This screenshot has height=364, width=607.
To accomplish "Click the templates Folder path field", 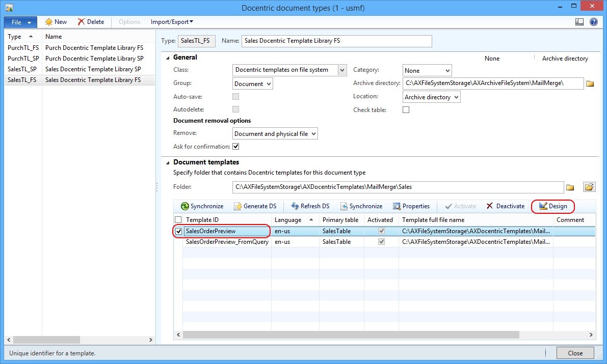I will (398, 187).
